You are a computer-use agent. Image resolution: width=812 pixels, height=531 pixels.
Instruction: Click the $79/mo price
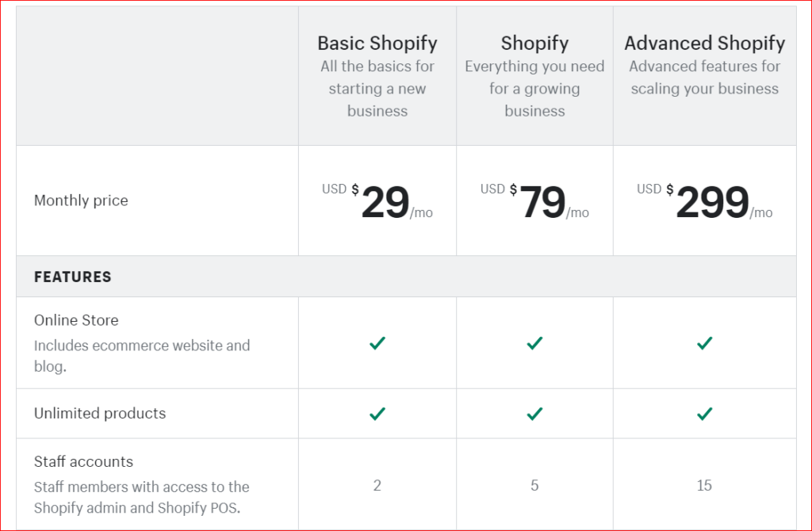542,203
